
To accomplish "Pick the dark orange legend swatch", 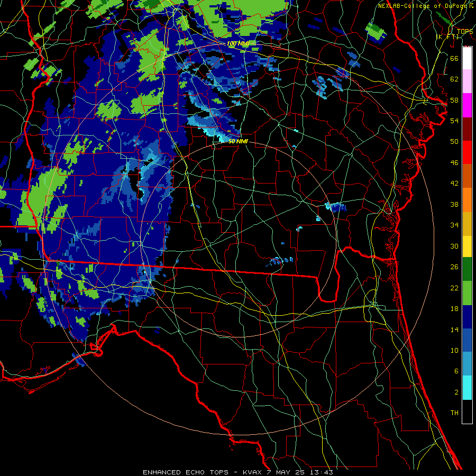I will coord(467,176).
